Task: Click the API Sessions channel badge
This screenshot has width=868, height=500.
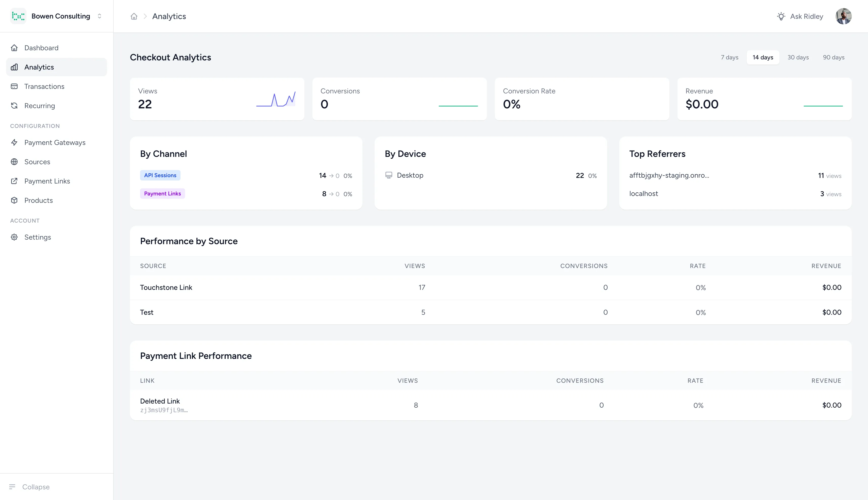Action: 160,175
